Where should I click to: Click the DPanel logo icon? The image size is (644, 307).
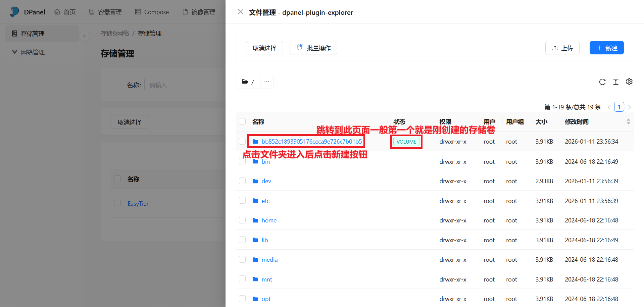click(14, 12)
